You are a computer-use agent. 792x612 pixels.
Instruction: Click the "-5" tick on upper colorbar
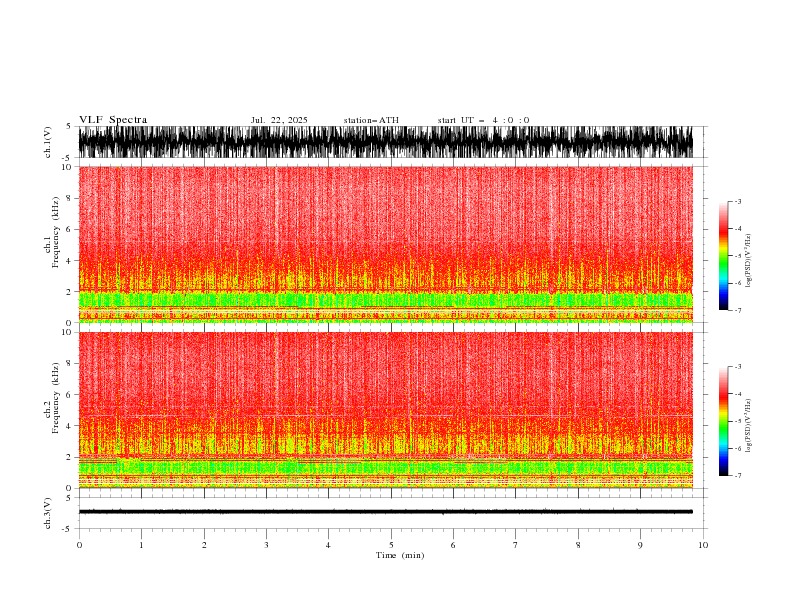coord(738,256)
